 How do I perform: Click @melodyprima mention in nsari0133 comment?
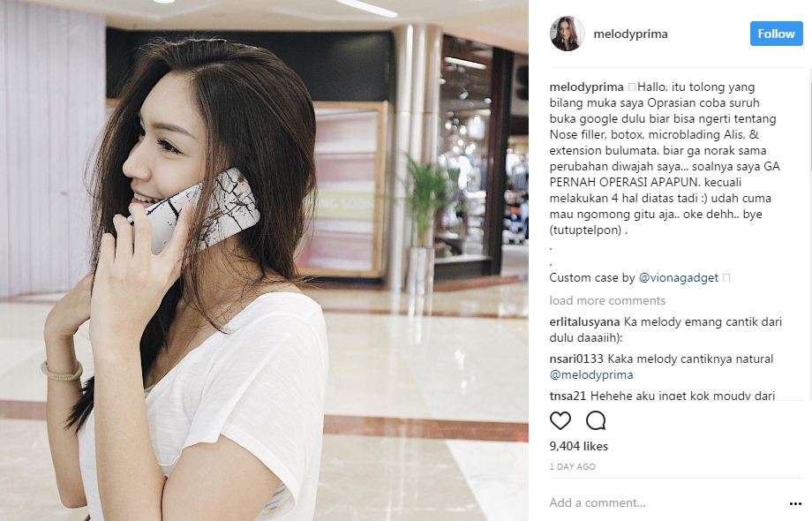click(591, 374)
